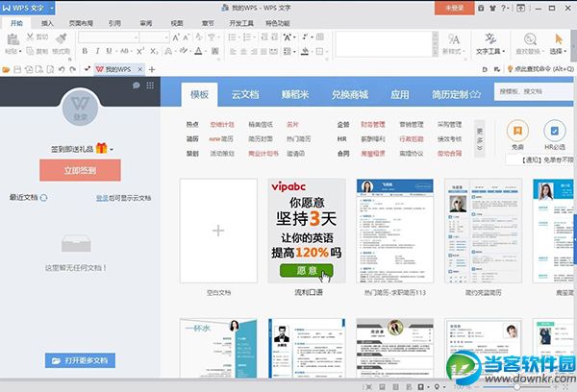Click the paragraph shading paint bucket
The height and width of the screenshot is (392, 577).
(x=305, y=52)
